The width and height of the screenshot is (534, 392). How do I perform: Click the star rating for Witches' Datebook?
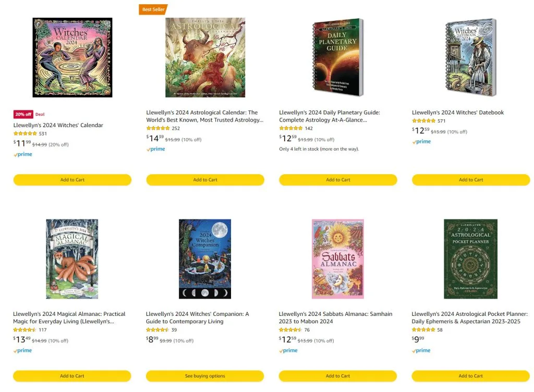click(x=423, y=121)
